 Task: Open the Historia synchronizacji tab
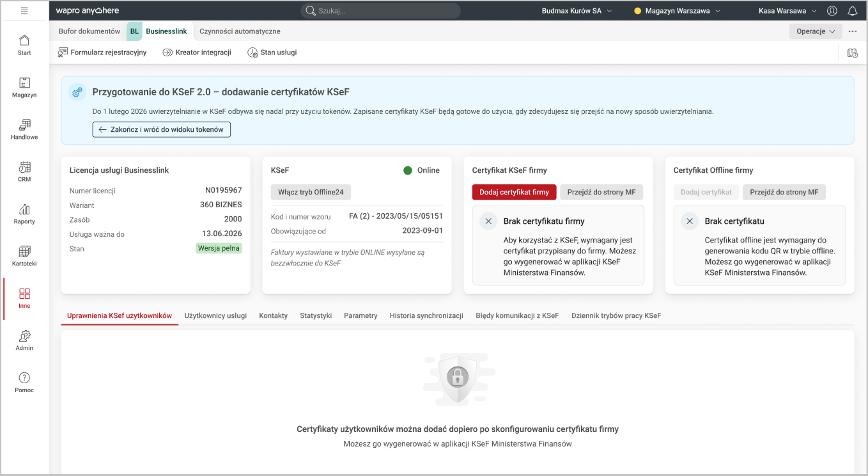426,315
